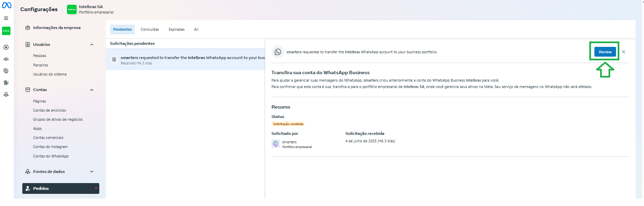Open the hamburger menu icon

pyautogui.click(x=6, y=18)
